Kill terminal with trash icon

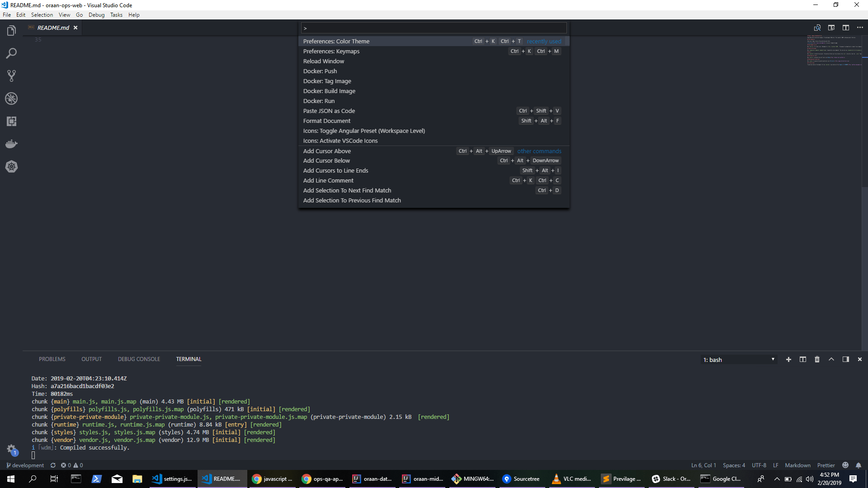click(817, 359)
